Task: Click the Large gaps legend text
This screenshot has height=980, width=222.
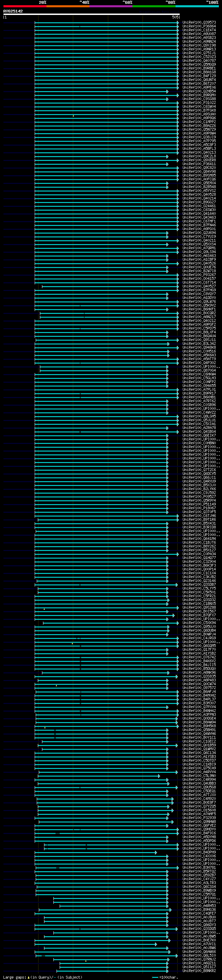Action: 43,977
